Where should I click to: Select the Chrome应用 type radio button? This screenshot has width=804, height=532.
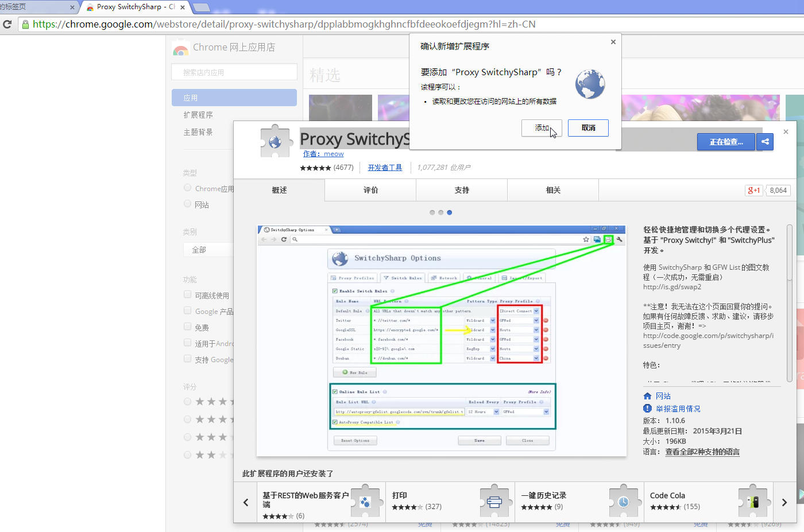[187, 188]
